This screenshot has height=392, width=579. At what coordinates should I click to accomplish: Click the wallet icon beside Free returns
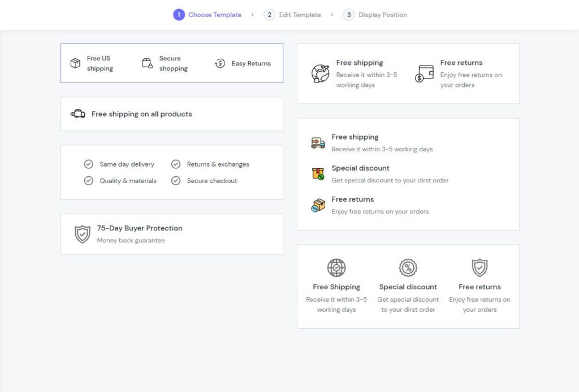point(424,73)
